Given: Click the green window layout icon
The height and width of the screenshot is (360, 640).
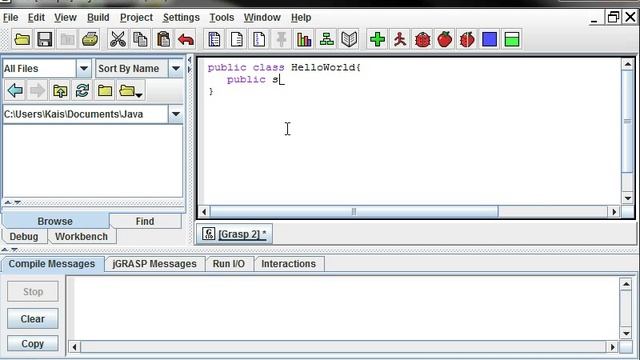Looking at the screenshot, I should (x=512, y=40).
